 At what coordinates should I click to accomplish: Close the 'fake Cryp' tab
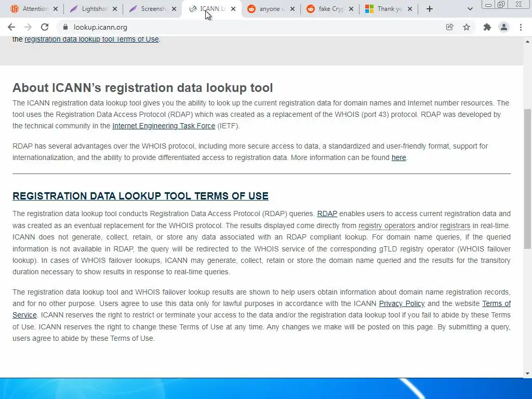pyautogui.click(x=351, y=9)
